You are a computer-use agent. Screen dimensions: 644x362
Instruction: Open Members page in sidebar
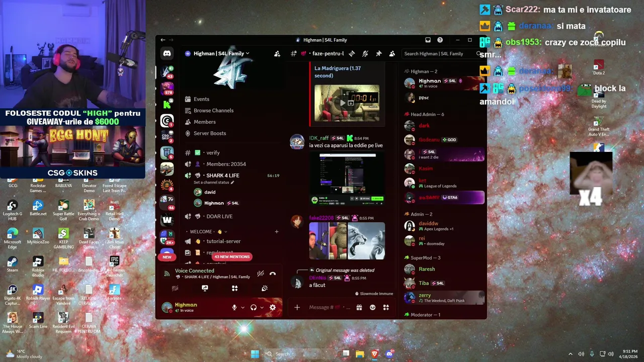click(204, 122)
